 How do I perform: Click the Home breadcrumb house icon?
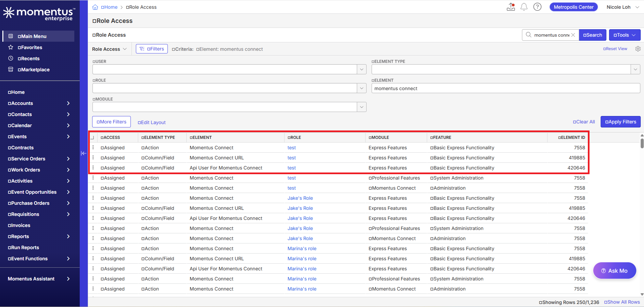point(95,7)
